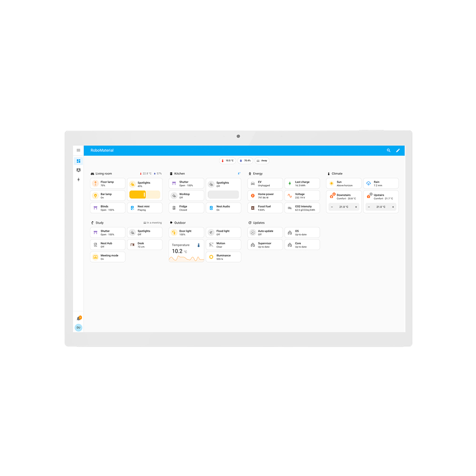Open the Living room Blinds card
The width and height of the screenshot is (476, 476).
click(108, 208)
